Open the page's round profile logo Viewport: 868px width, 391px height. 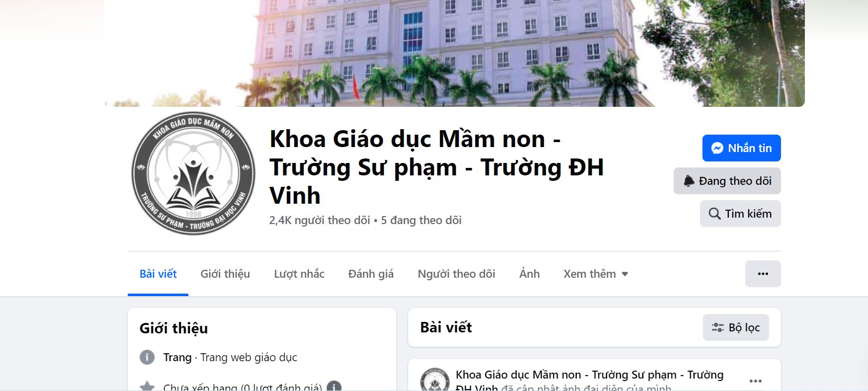[193, 173]
